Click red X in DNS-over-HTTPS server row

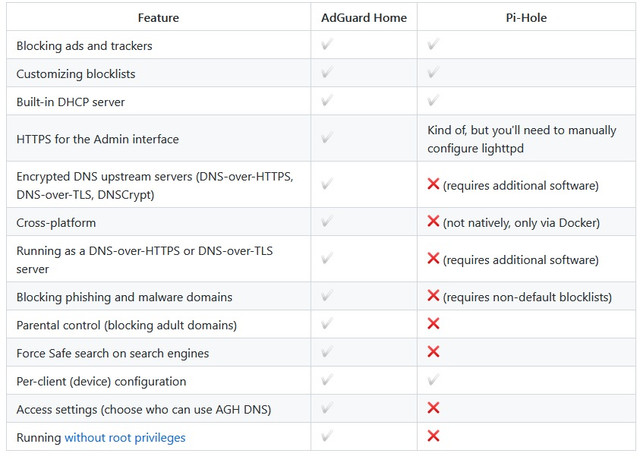coord(433,259)
